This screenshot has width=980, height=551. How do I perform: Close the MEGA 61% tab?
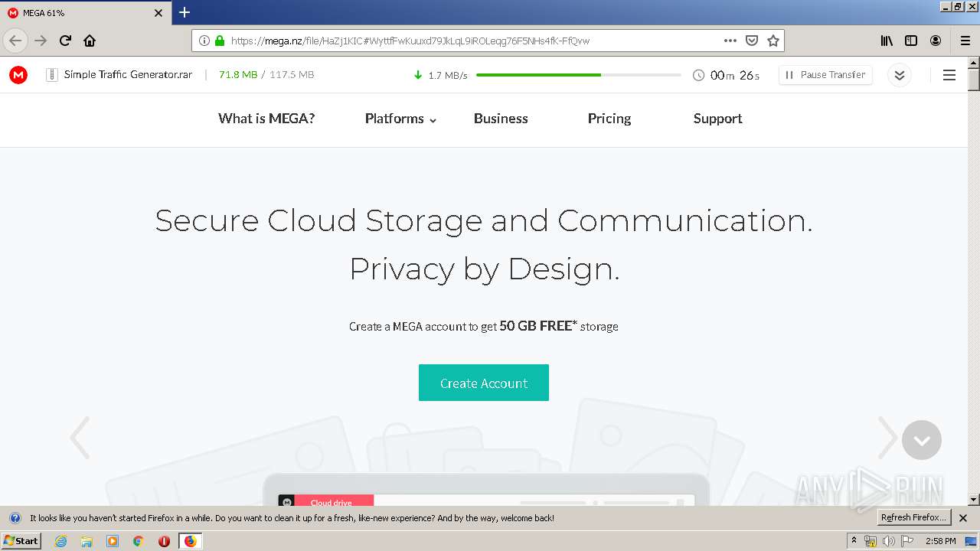[x=158, y=13]
